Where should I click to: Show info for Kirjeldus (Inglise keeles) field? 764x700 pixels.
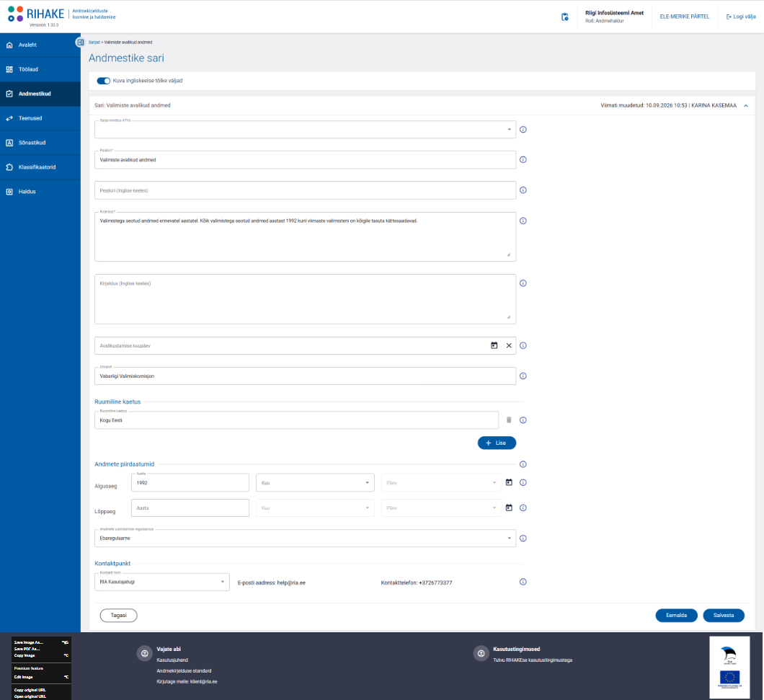click(523, 283)
